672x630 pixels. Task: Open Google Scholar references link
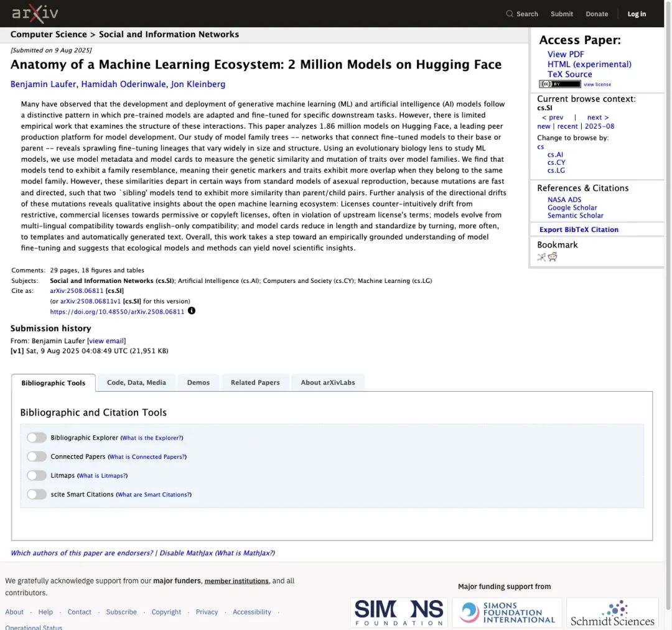point(572,208)
